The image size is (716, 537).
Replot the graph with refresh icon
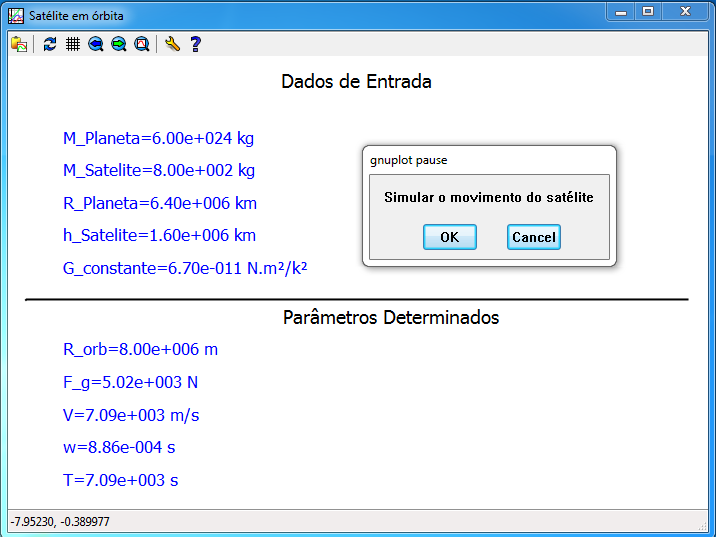click(50, 44)
